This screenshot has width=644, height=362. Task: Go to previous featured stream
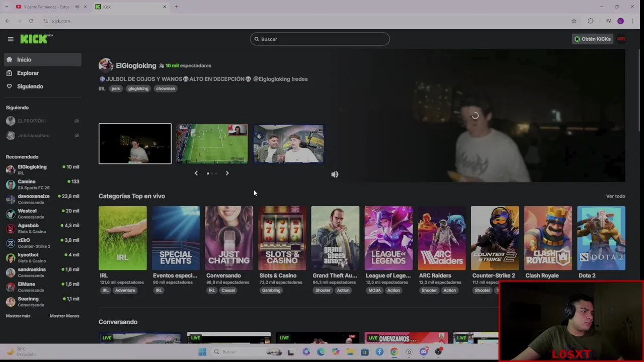click(196, 173)
